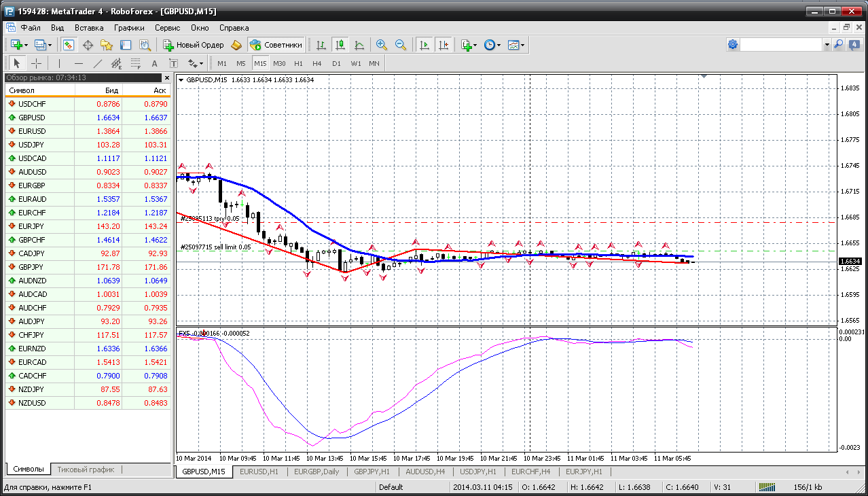The image size is (868, 496).
Task: Switch chart to candlesticks mode
Action: pos(340,45)
